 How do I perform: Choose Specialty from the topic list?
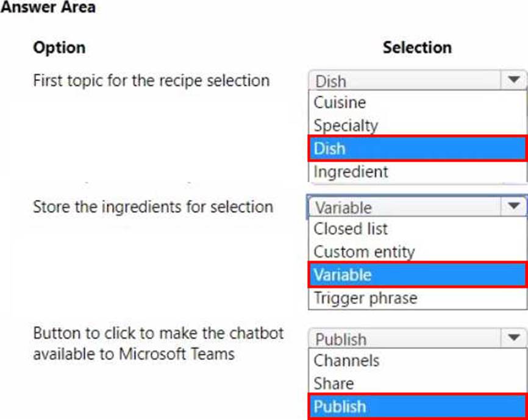(x=346, y=126)
